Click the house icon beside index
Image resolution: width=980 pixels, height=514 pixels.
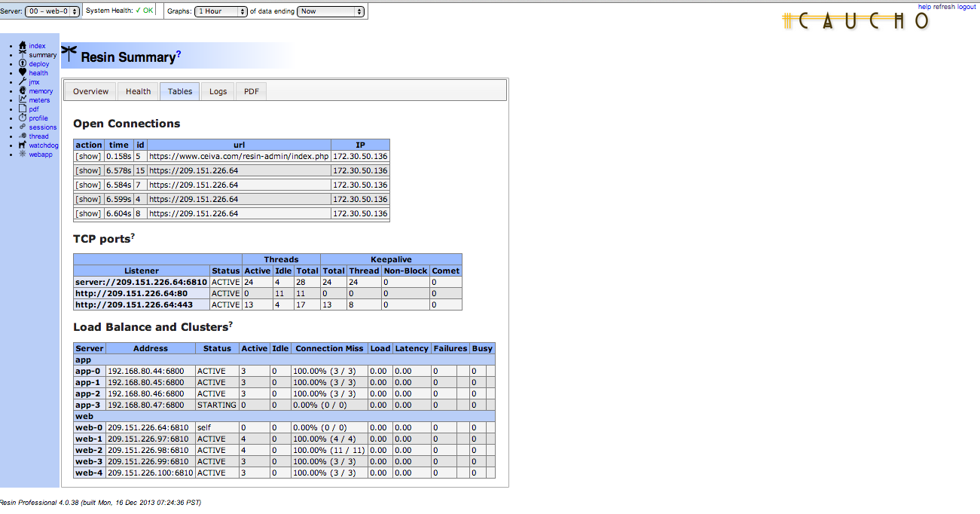(23, 46)
